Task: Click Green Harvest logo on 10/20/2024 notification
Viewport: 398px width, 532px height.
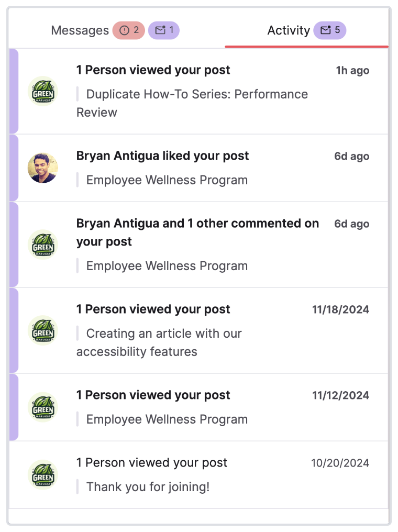Action: (x=43, y=474)
